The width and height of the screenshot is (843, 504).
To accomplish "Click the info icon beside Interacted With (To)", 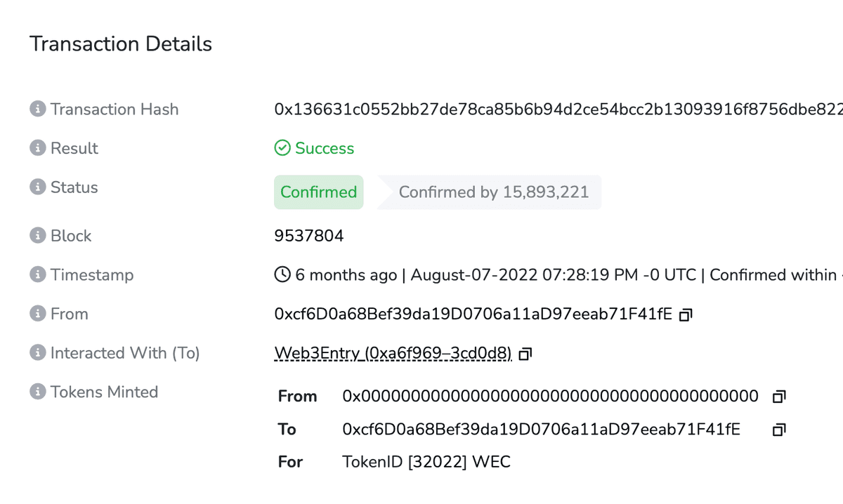I will click(x=37, y=353).
